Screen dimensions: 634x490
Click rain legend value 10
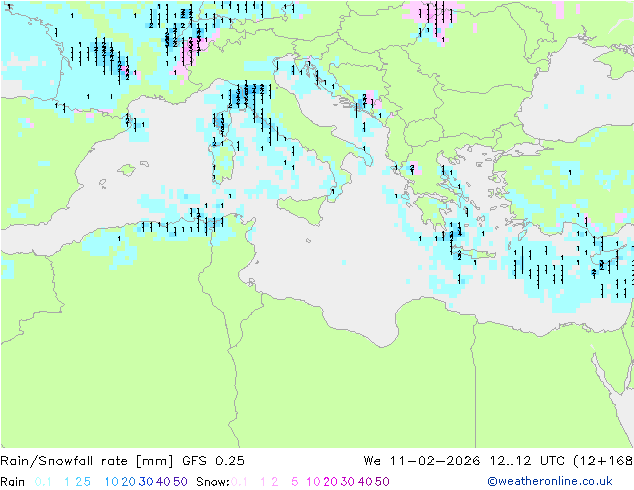pyautogui.click(x=111, y=482)
